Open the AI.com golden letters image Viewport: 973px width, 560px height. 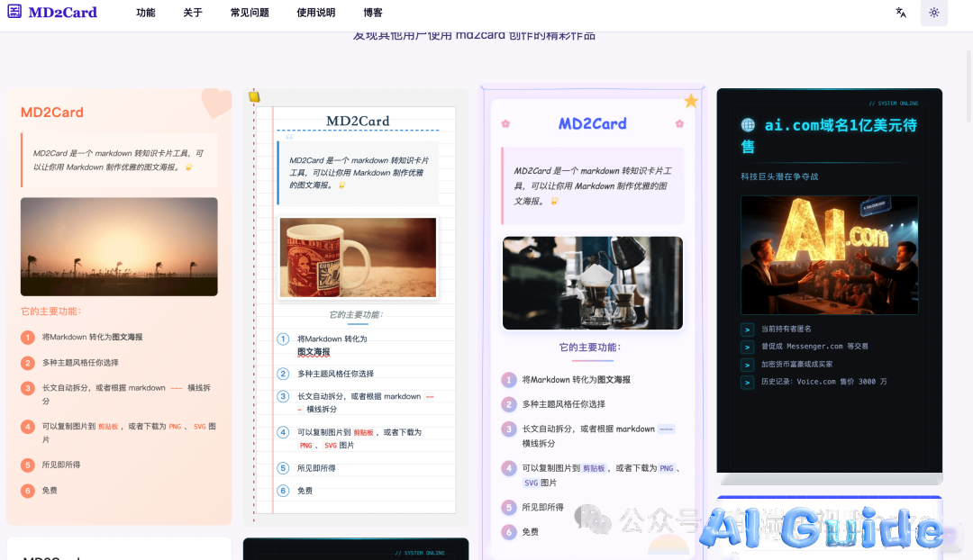click(x=829, y=255)
